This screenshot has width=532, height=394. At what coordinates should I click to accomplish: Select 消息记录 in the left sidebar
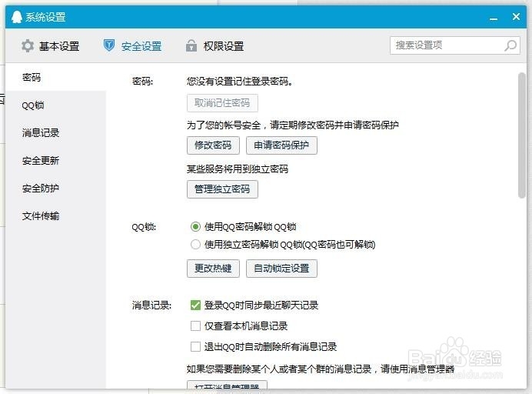[55, 133]
